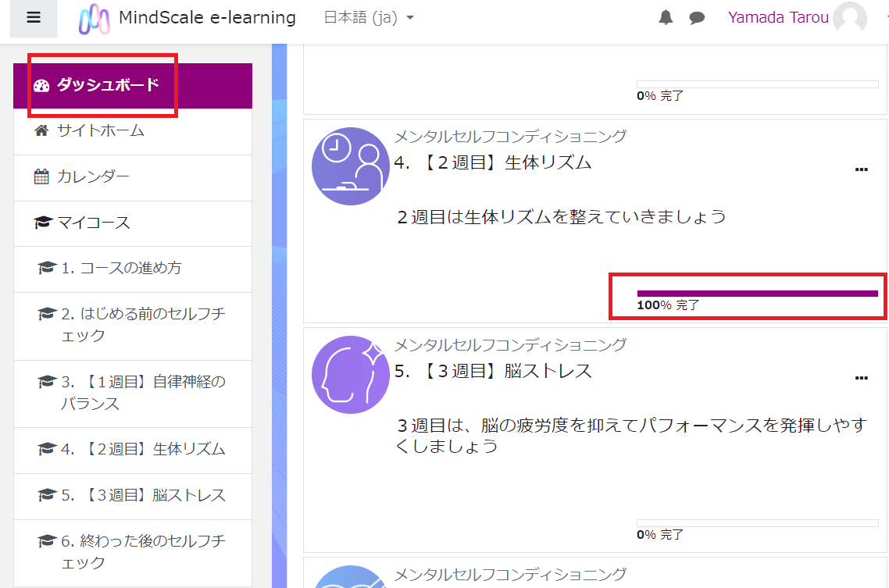
Task: Click the head silhouette course image
Action: [x=351, y=375]
